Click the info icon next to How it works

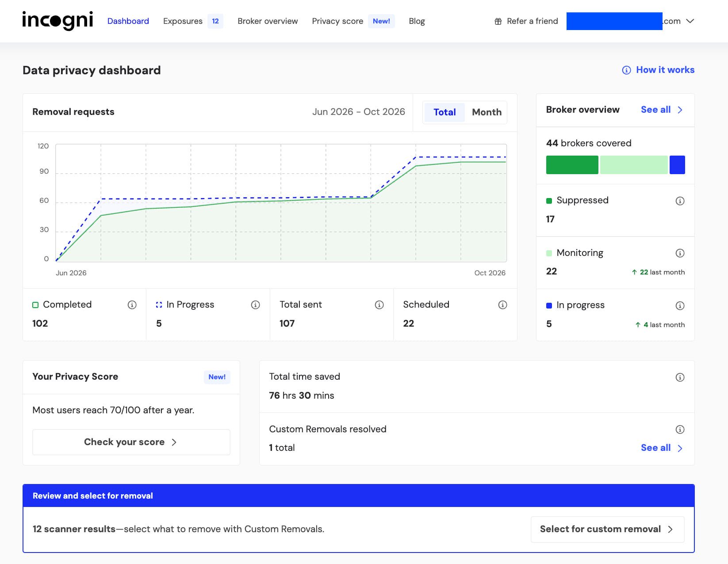click(626, 70)
